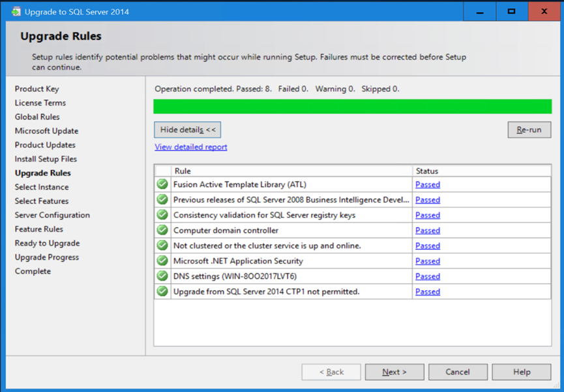
Task: Select Complete step in sidebar
Action: 33,271
